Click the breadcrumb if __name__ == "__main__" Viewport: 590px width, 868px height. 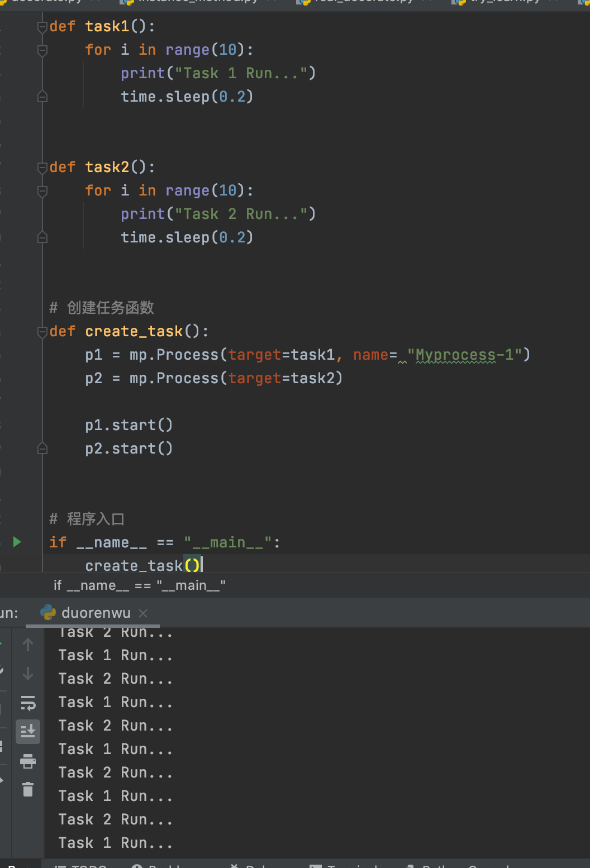click(x=140, y=585)
